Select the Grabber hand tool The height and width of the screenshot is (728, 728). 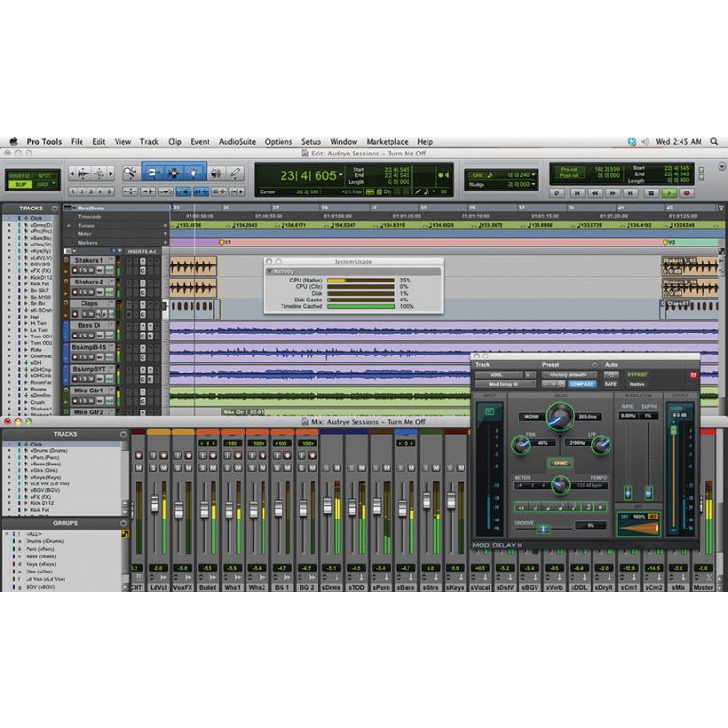pyautogui.click(x=192, y=173)
